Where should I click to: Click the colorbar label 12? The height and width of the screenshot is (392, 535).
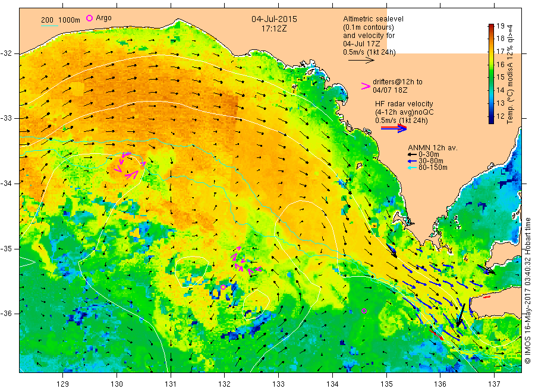pyautogui.click(x=500, y=116)
